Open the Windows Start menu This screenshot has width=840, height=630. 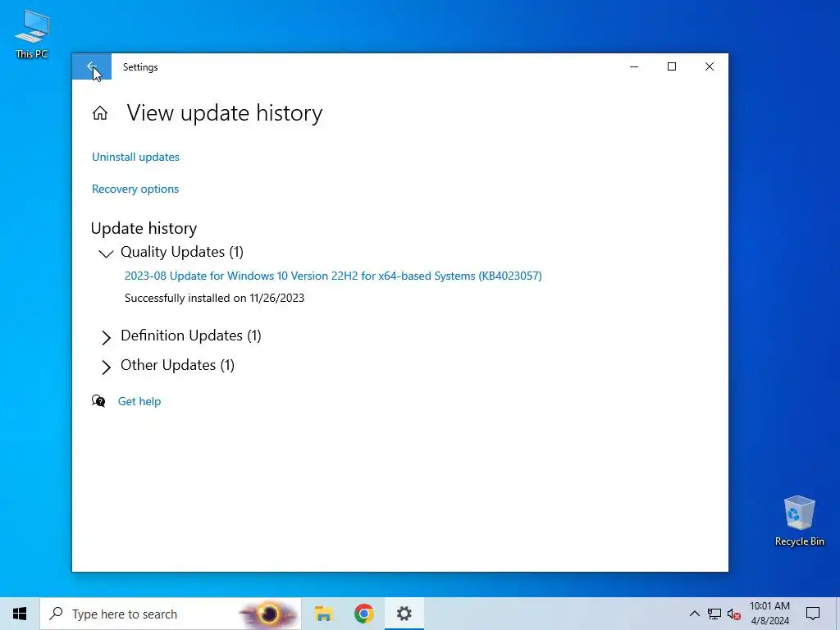coord(20,614)
